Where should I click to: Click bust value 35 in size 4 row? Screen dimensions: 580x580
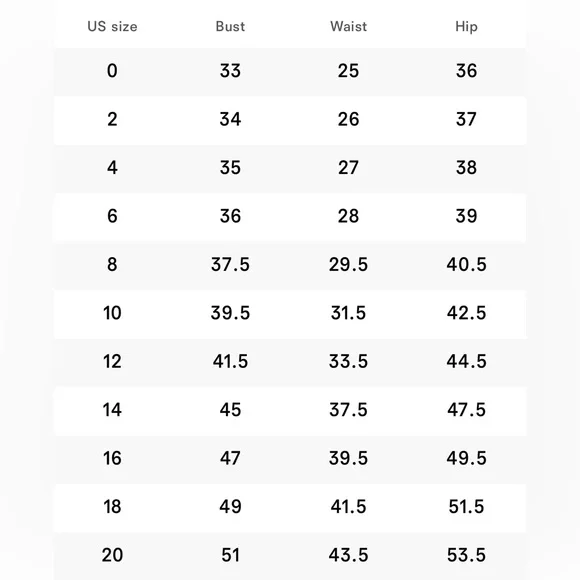pyautogui.click(x=230, y=168)
